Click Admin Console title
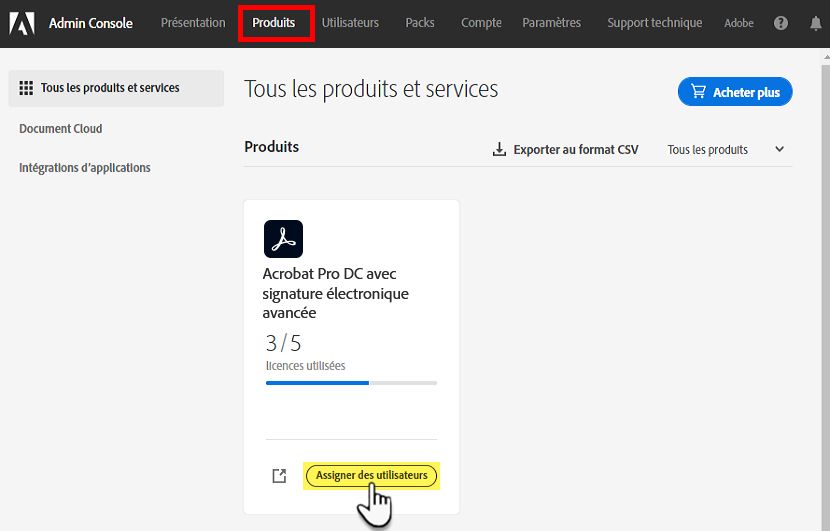This screenshot has height=531, width=830. (91, 23)
